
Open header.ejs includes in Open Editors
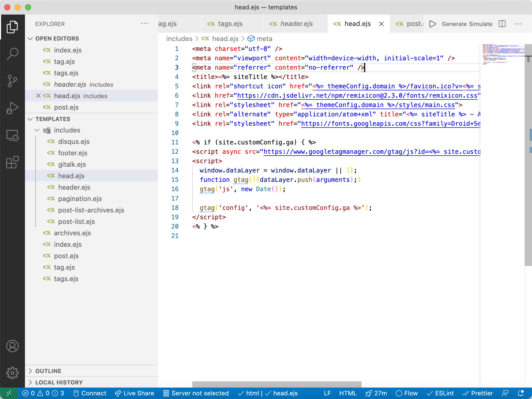pos(91,84)
